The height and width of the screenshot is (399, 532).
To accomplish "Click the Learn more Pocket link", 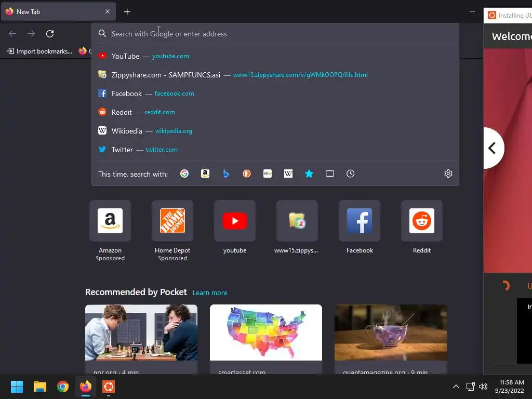I will pyautogui.click(x=210, y=292).
